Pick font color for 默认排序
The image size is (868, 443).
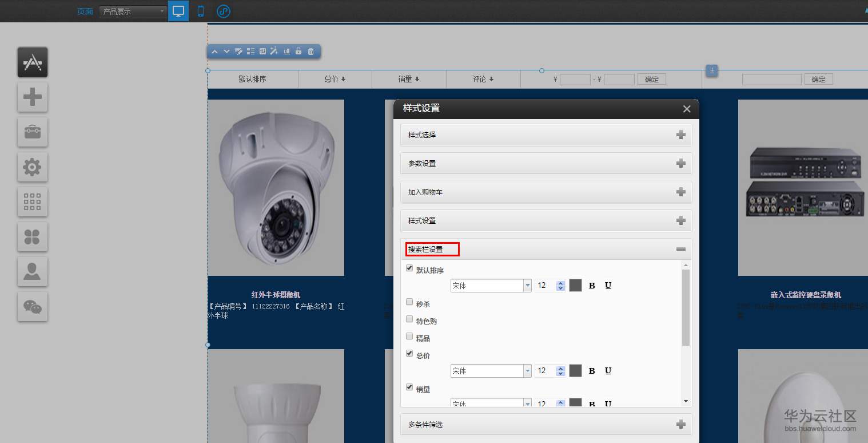575,286
